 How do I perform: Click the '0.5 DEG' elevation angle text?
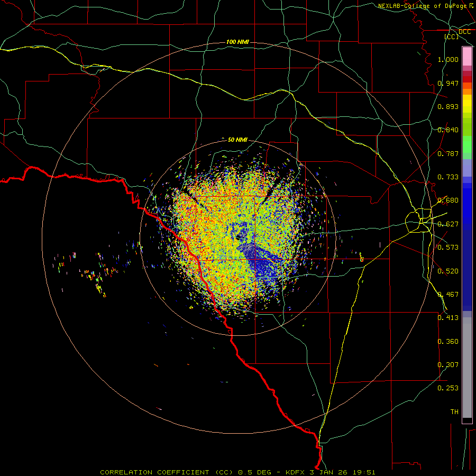[254, 472]
